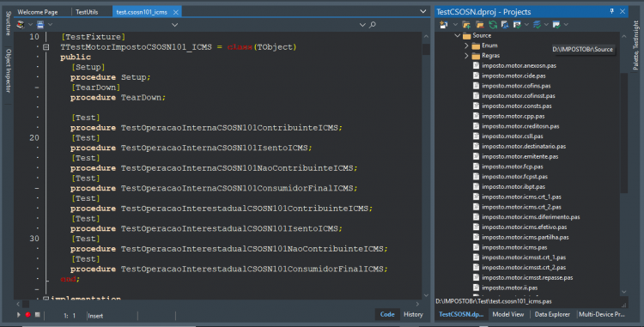Image resolution: width=644 pixels, height=327 pixels.
Task: Play the recorded macro in the editor status bar
Action: 19,315
